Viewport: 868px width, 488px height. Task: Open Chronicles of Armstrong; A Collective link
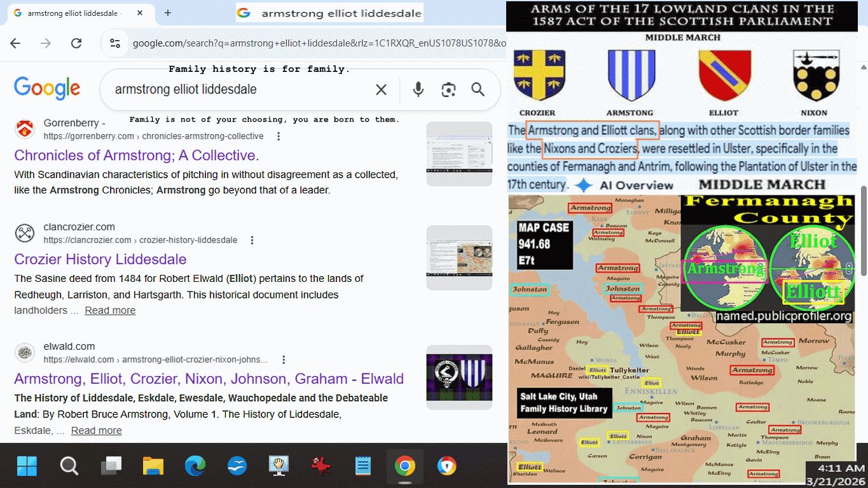pyautogui.click(x=136, y=155)
